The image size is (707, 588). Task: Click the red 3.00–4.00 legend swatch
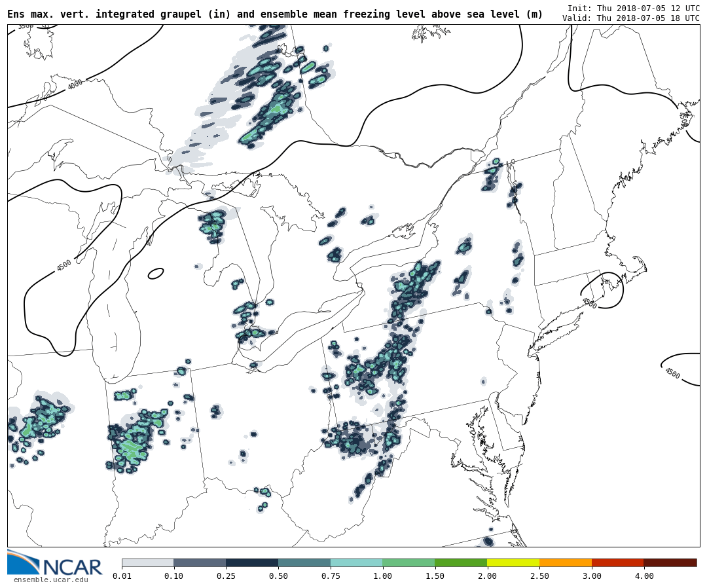click(x=618, y=562)
